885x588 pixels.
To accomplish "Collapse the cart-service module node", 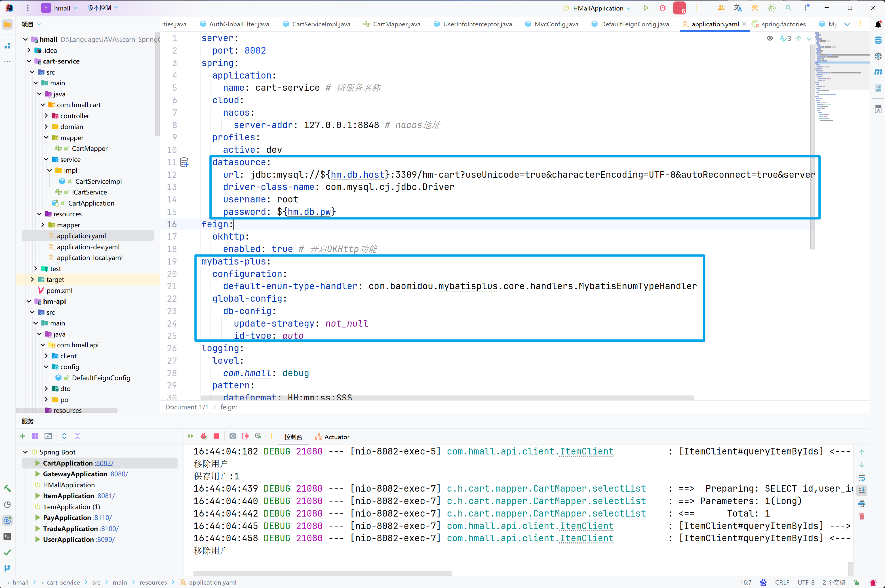I will coord(29,61).
